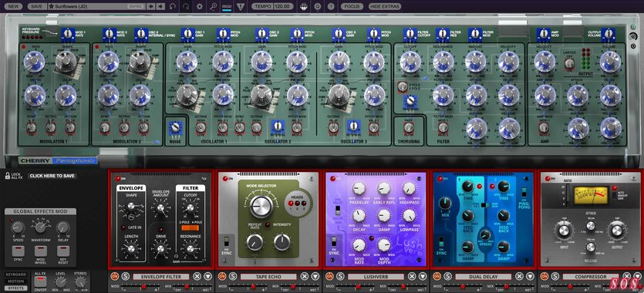The height and width of the screenshot is (293, 644).
Task: Open effect list from Lushverb name field
Action: 376,277
